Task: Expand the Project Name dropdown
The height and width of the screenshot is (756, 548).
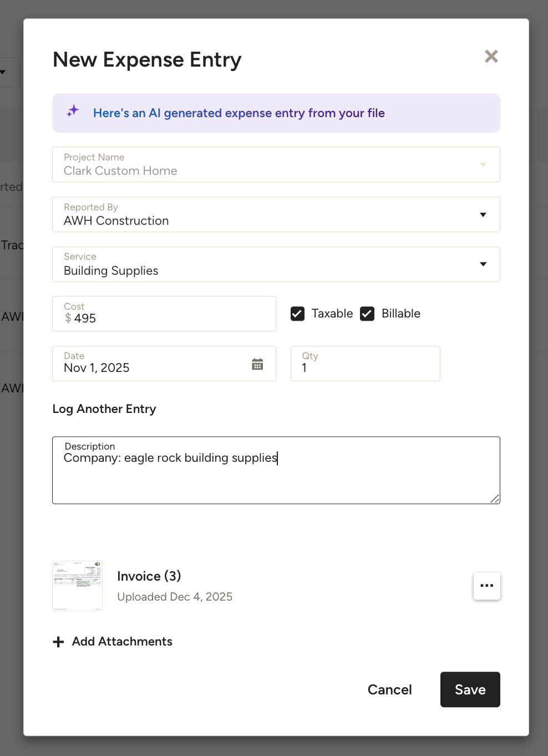Action: coord(483,165)
